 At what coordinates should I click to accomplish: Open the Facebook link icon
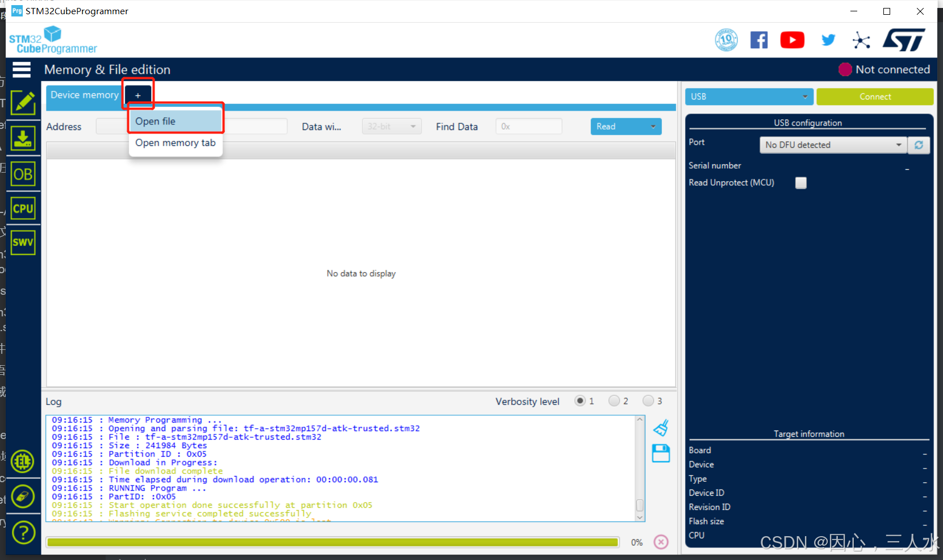[759, 40]
